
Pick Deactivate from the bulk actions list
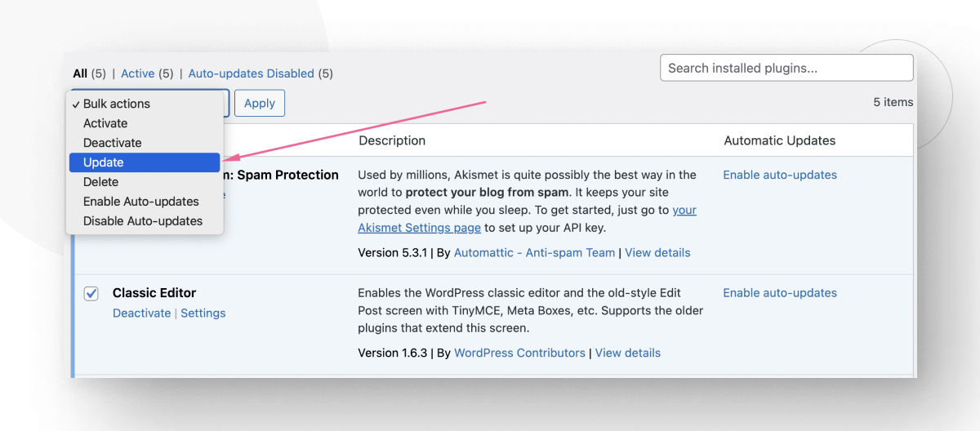(x=112, y=143)
